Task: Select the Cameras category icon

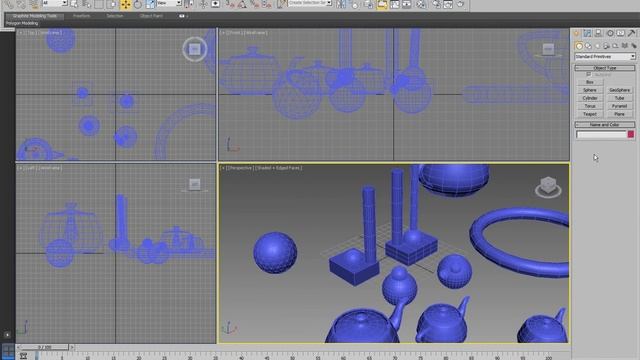Action: point(607,46)
